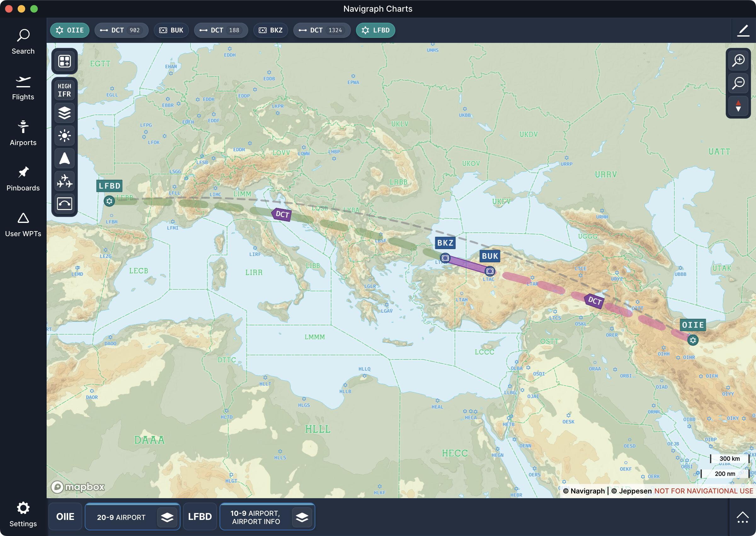This screenshot has width=756, height=536.
Task: Open the Flights section
Action: pos(23,88)
